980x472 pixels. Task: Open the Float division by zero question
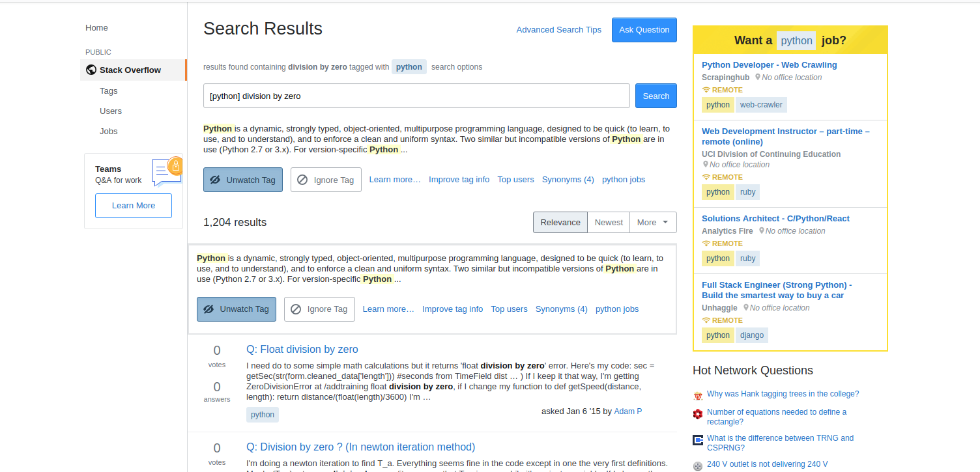[x=302, y=350]
